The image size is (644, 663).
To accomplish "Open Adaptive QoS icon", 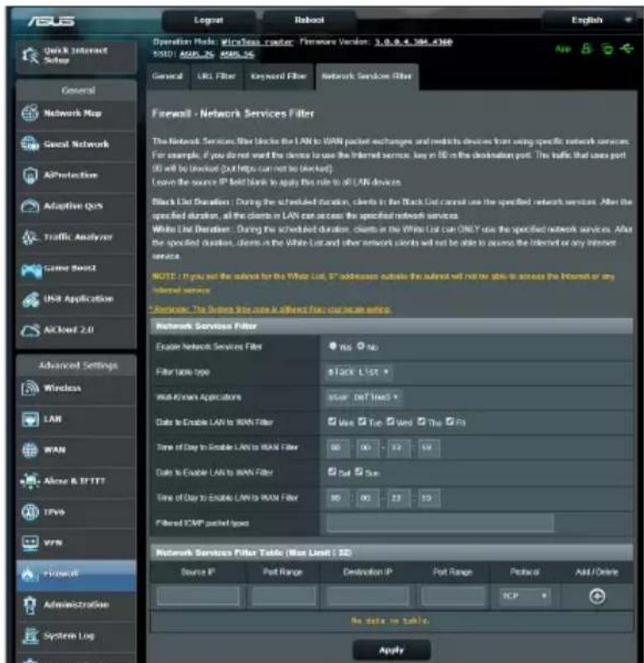I will pos(30,206).
